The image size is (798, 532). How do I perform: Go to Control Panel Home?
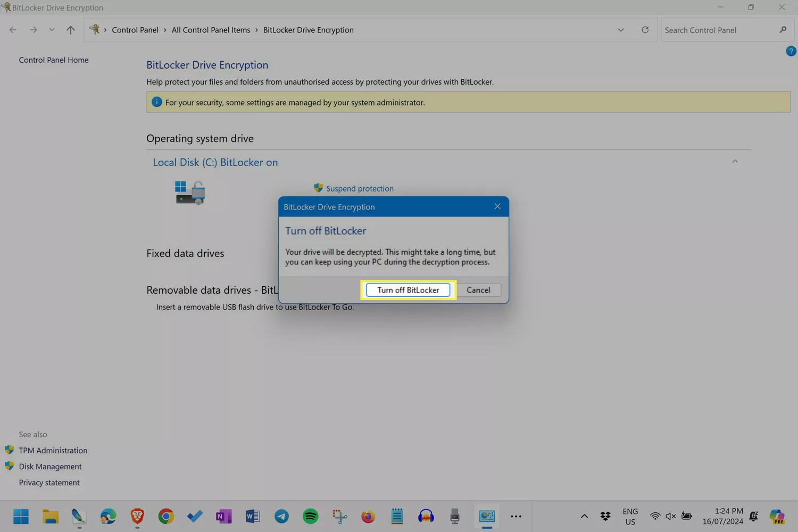[54, 60]
